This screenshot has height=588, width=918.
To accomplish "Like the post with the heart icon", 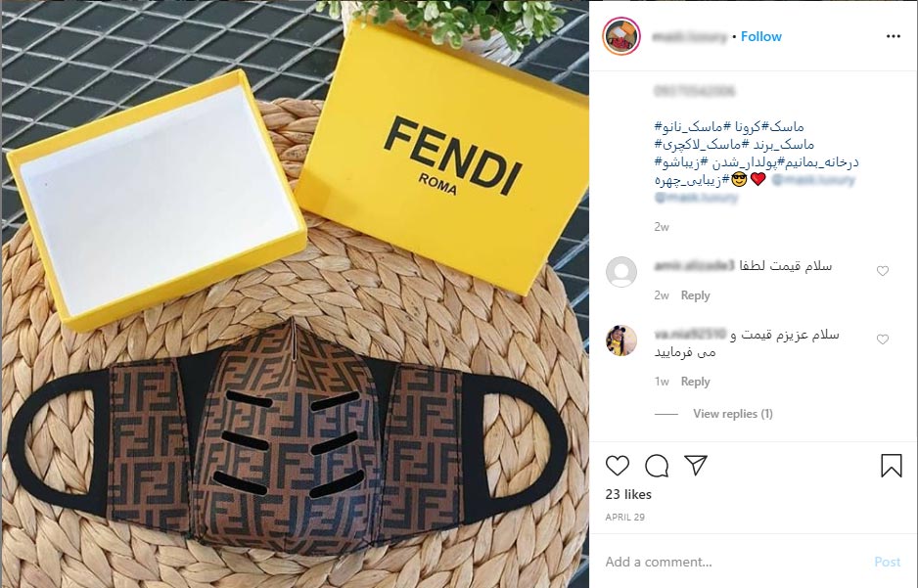I will [618, 466].
